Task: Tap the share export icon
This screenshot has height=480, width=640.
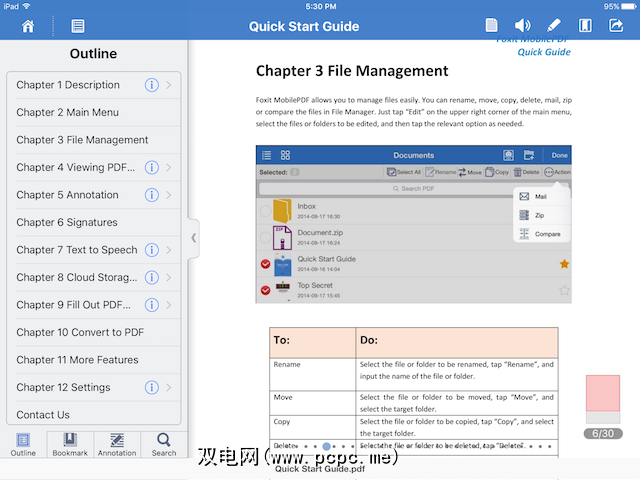Action: tap(616, 25)
